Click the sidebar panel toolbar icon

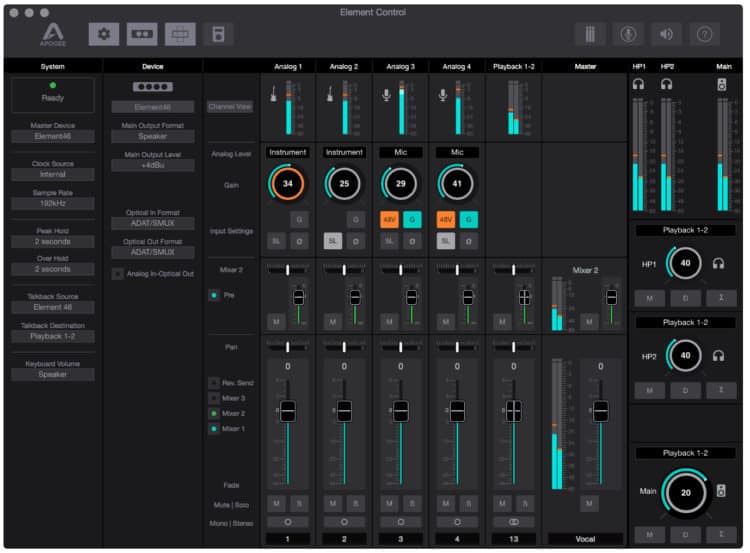[218, 34]
